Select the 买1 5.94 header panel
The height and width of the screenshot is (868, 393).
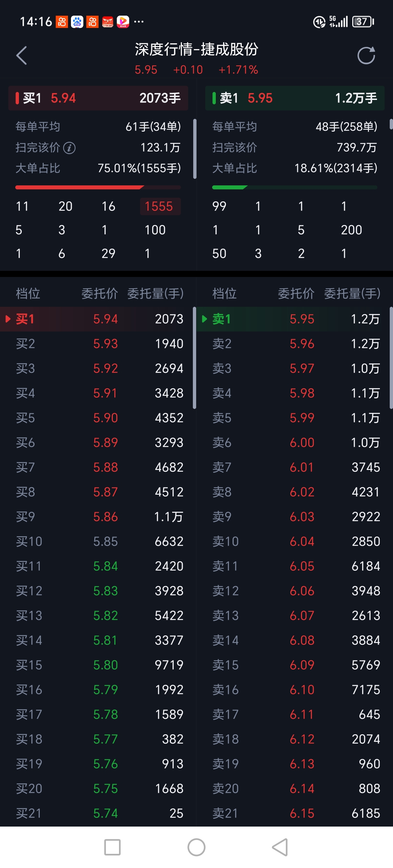click(x=98, y=98)
